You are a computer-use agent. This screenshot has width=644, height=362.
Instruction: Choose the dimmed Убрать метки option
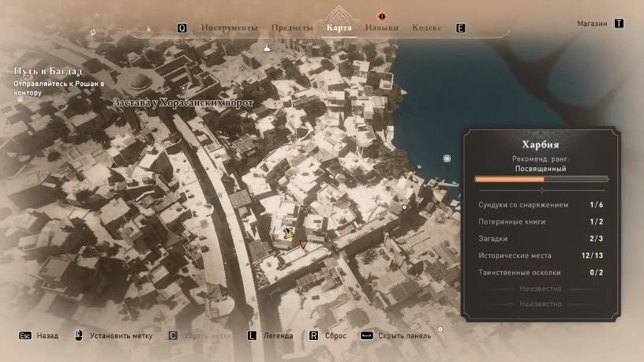coord(208,336)
